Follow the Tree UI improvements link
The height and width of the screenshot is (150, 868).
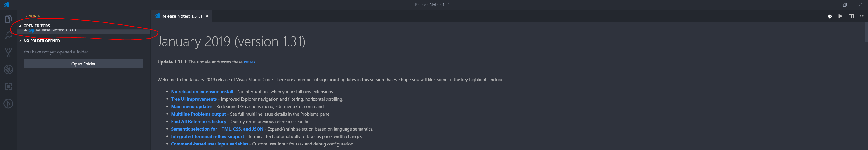[194, 99]
